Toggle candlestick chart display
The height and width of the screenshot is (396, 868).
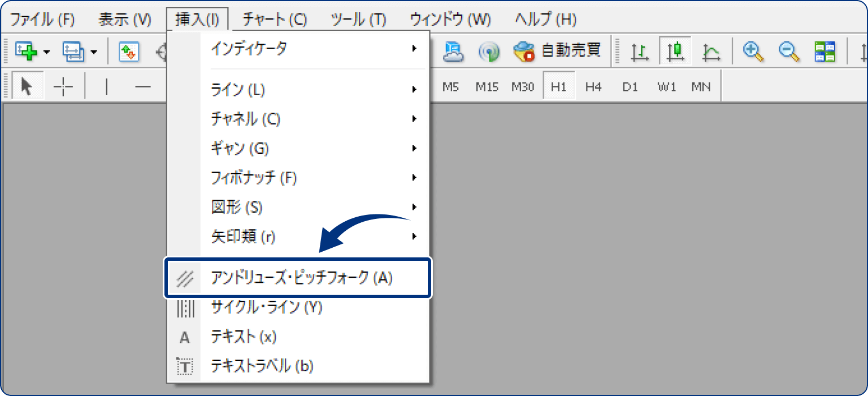(674, 51)
